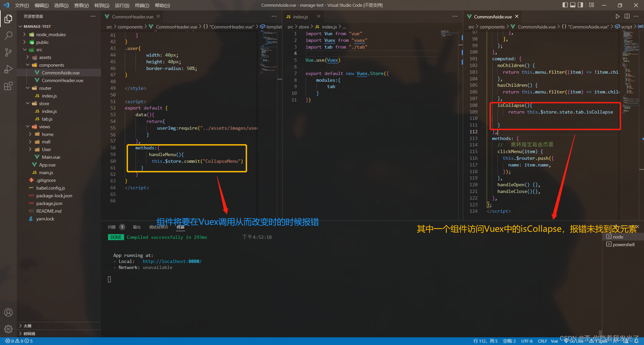Open More Actions of index.js editor group
Viewport: 644px width, 345px height.
(455, 16)
